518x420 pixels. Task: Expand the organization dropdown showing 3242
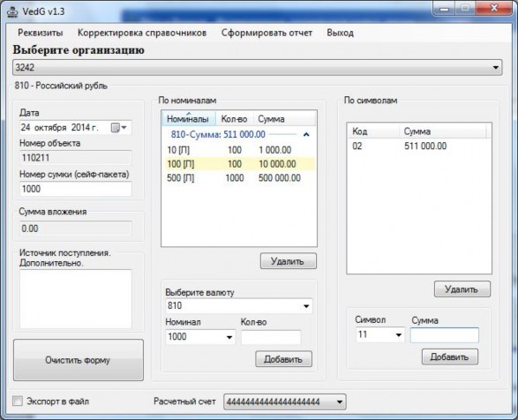point(496,67)
